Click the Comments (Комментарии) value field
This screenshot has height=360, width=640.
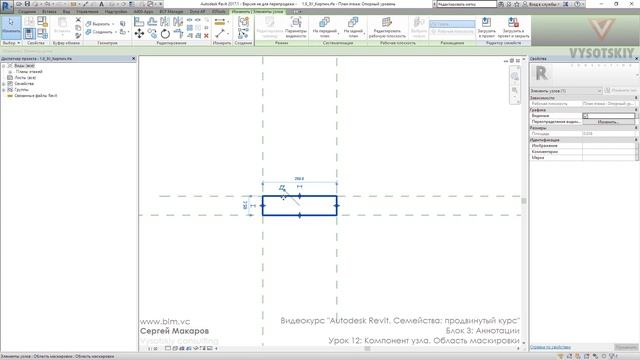point(608,151)
